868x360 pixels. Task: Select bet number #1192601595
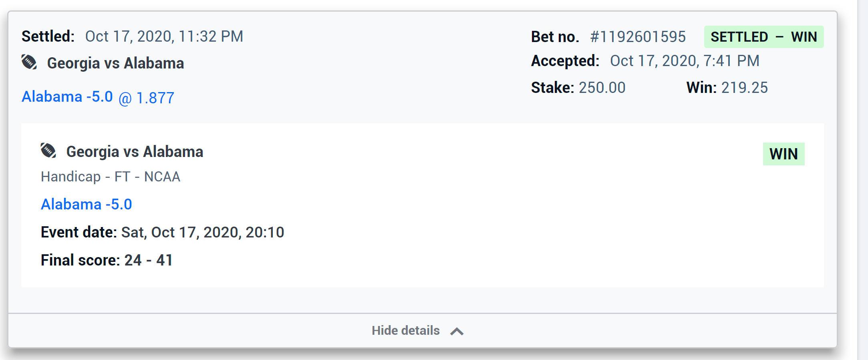[x=638, y=37]
